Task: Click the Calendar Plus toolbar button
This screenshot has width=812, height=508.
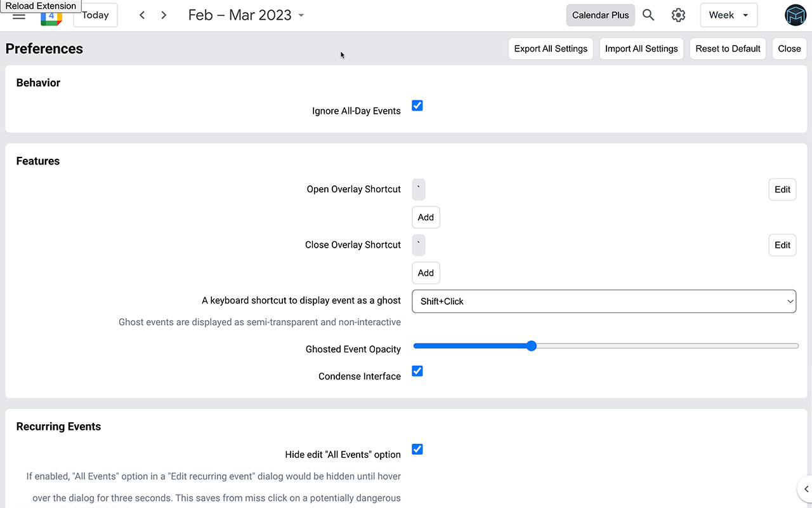Action: (x=600, y=15)
